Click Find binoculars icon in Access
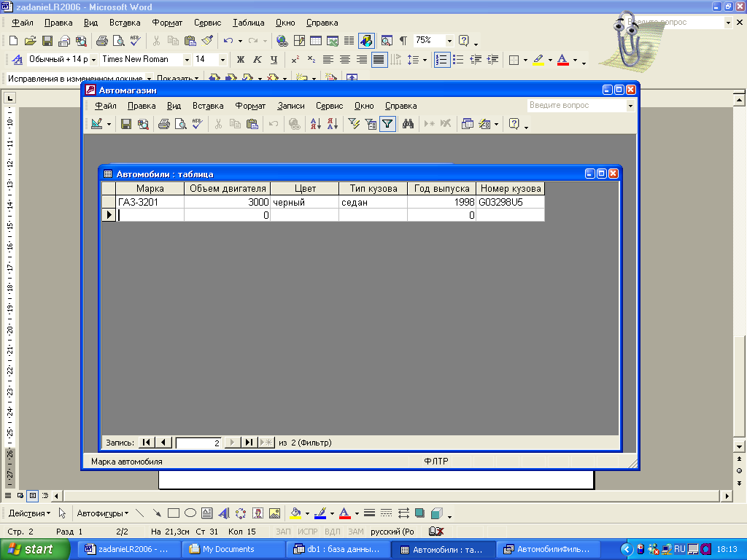747x560 pixels. [408, 124]
